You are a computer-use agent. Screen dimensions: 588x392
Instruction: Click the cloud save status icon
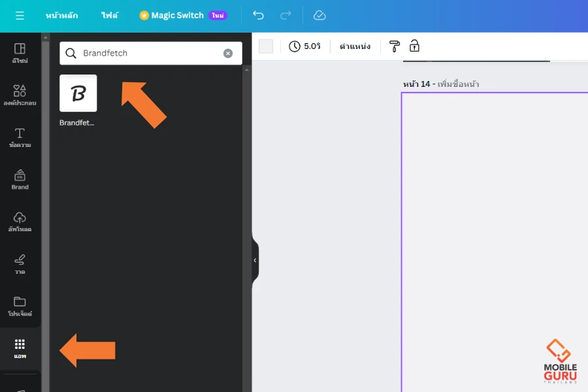point(319,16)
